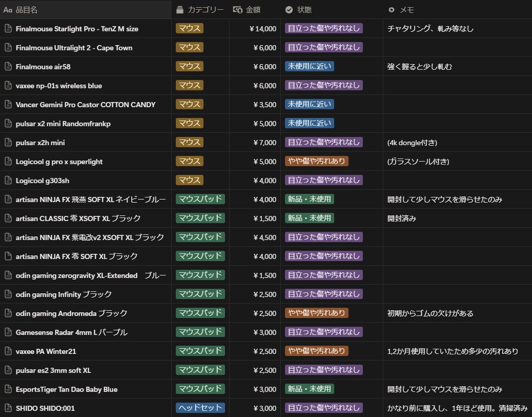Image resolution: width=532 pixels, height=417 pixels.
Task: Click page icon beside Logicool g pro x superlight
Action: pos(8,162)
